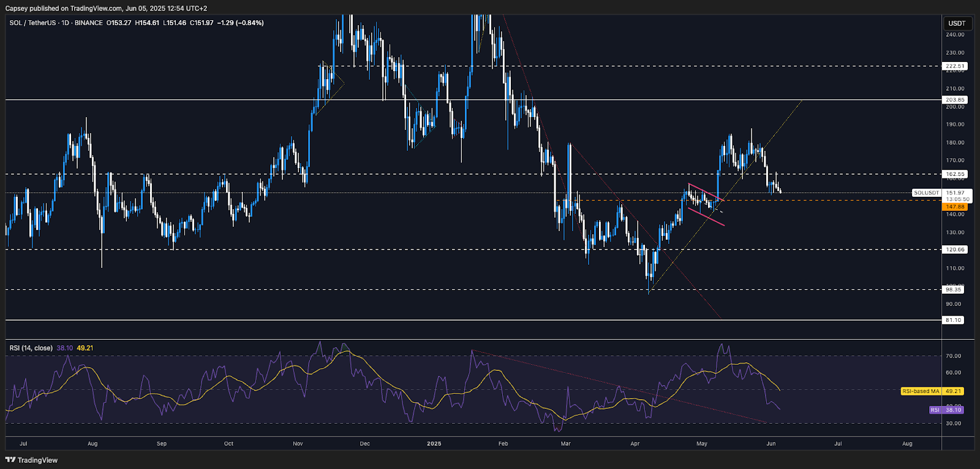Click the yellow RSI-based MA 49.21 axis label

click(932, 391)
